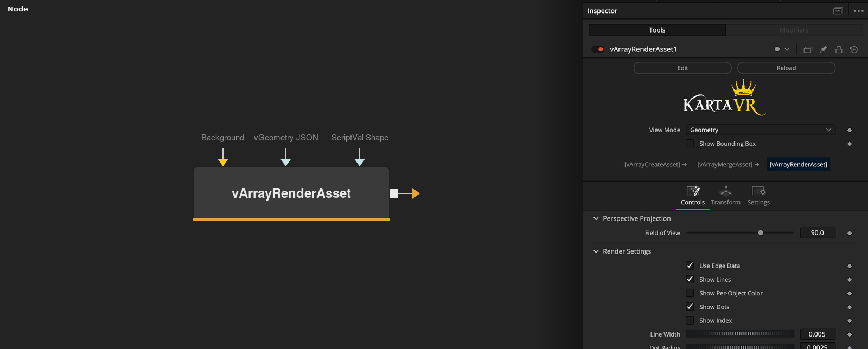Click the Use Edge Data keyframe diamond
Screen dimensions: 868x349
[850, 266]
